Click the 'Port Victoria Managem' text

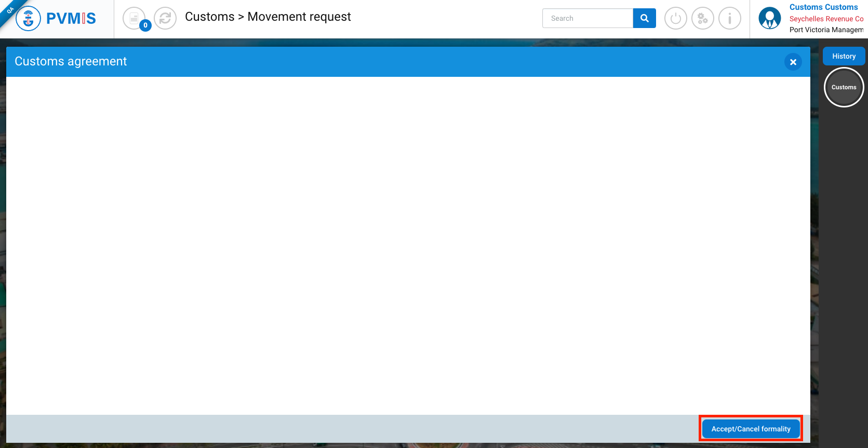pyautogui.click(x=826, y=30)
